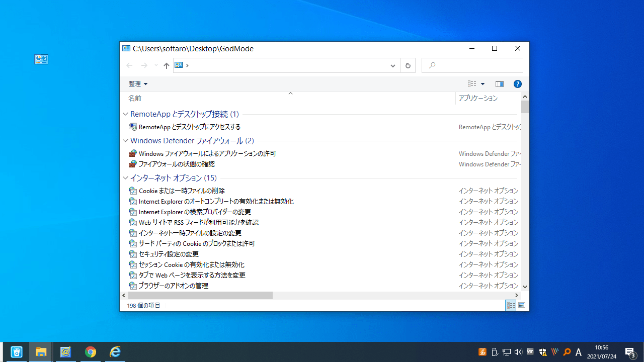This screenshot has height=362, width=644.
Task: Go up one folder level
Action: click(166, 65)
